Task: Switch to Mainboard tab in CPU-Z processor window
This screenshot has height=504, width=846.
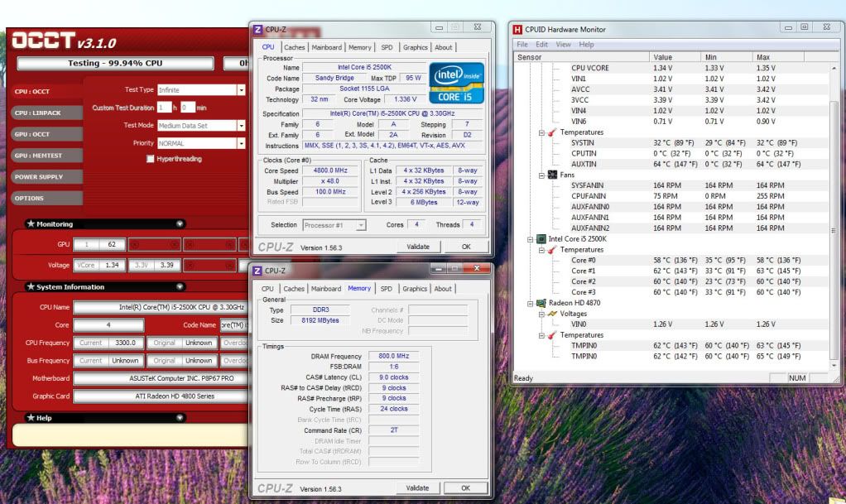Action: (326, 47)
